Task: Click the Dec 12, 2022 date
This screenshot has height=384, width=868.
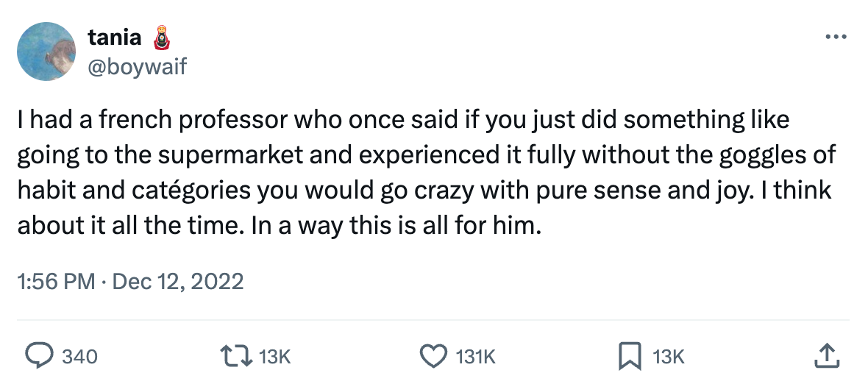Action: pos(177,281)
